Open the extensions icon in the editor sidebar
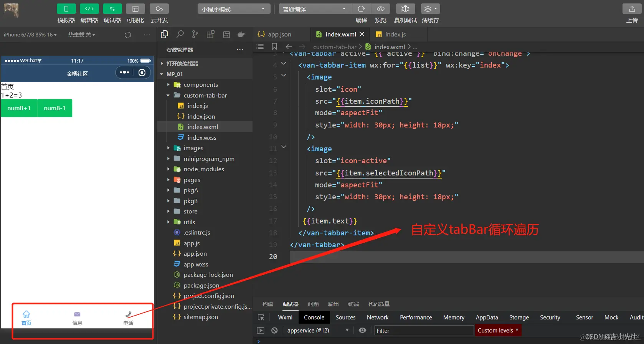644x344 pixels. point(211,35)
